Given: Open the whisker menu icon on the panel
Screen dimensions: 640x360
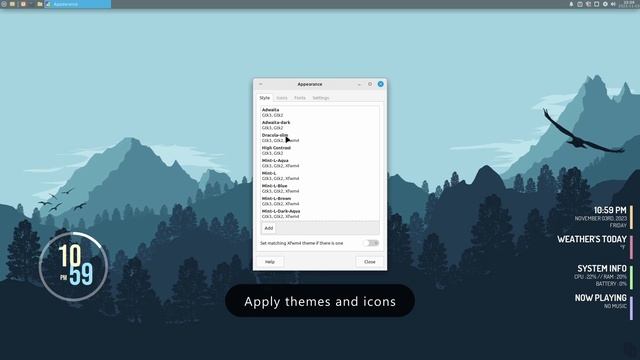Looking at the screenshot, I should pyautogui.click(x=4, y=4).
